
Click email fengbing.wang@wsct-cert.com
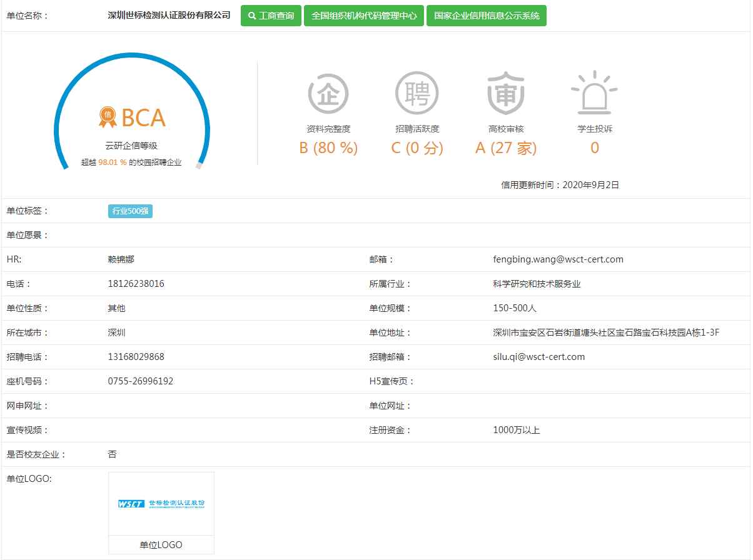pyautogui.click(x=558, y=259)
